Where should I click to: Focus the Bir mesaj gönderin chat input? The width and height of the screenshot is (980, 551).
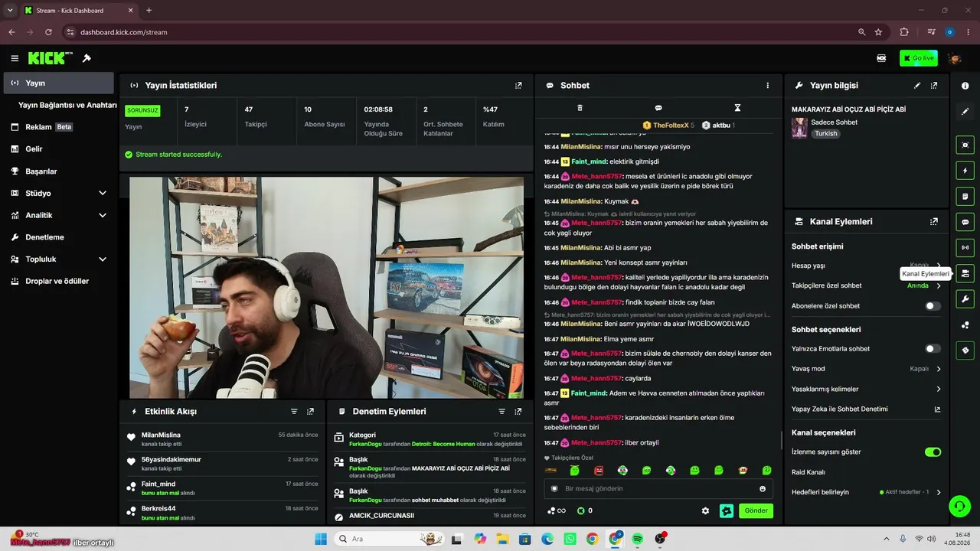pyautogui.click(x=658, y=489)
